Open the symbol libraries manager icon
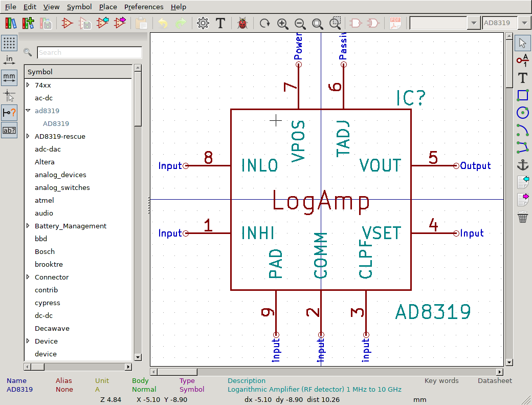 tap(11, 23)
